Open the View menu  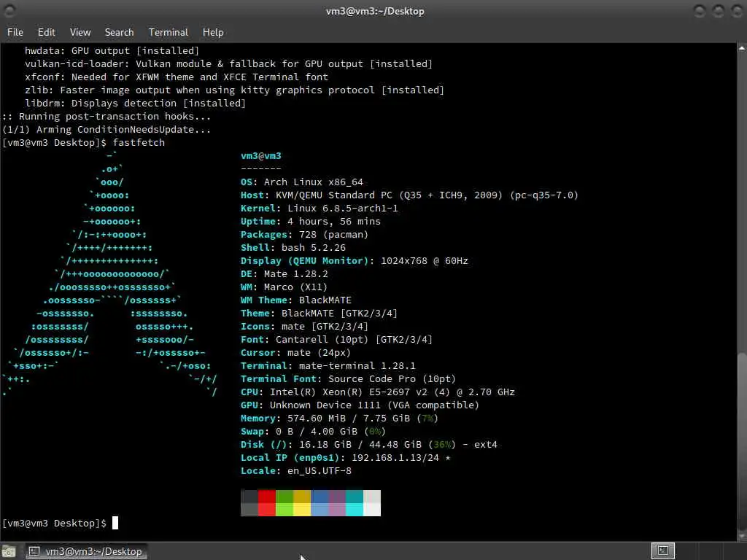click(x=80, y=32)
